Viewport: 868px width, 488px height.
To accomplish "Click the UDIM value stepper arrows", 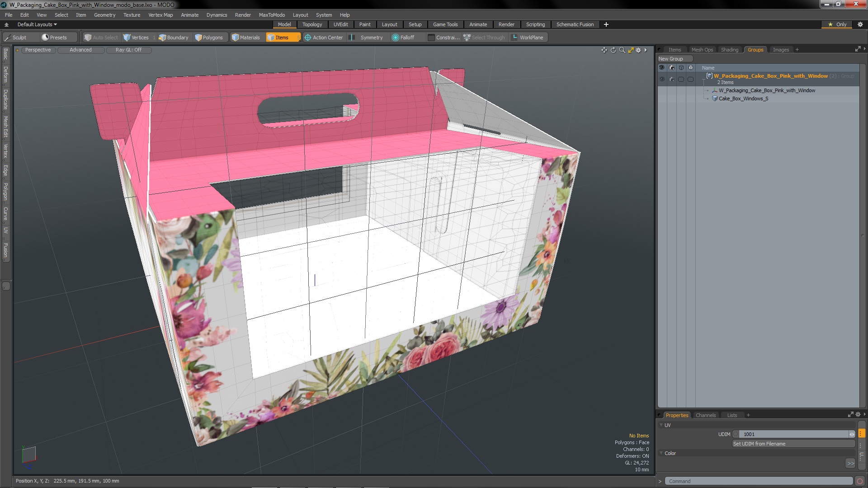I will point(852,434).
